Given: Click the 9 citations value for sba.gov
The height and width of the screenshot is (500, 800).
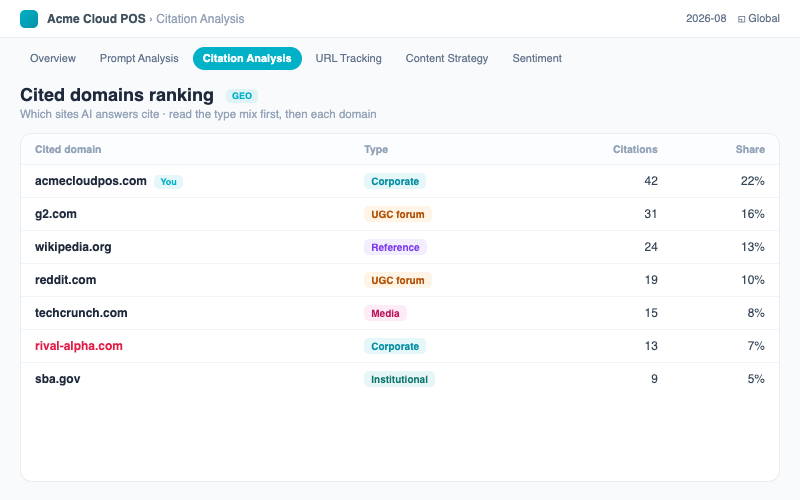Looking at the screenshot, I should click(x=654, y=379).
